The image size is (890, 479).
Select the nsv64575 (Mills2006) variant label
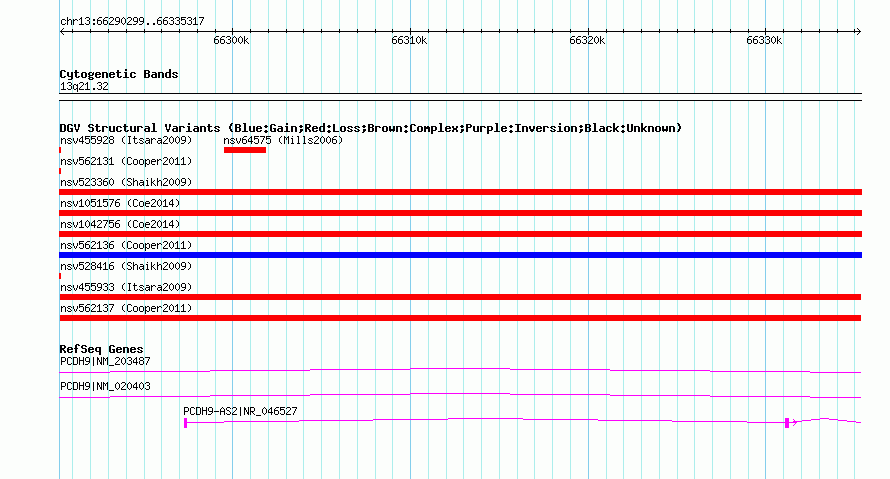[x=283, y=140]
